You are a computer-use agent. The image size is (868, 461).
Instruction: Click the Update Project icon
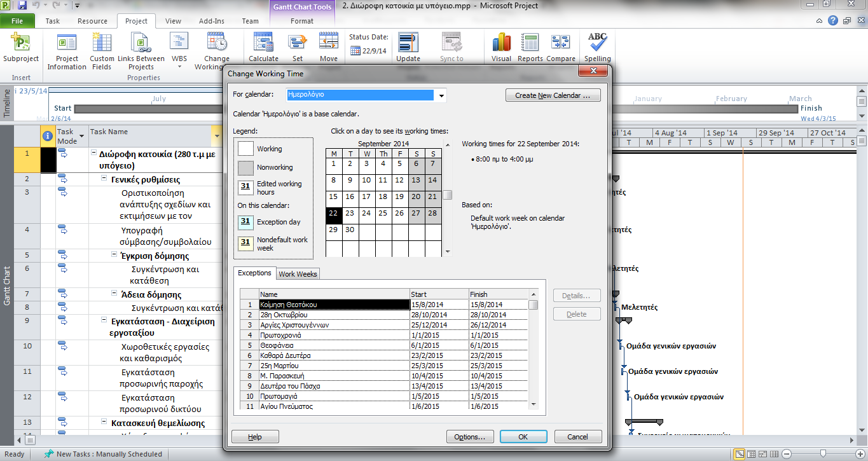[x=408, y=42]
